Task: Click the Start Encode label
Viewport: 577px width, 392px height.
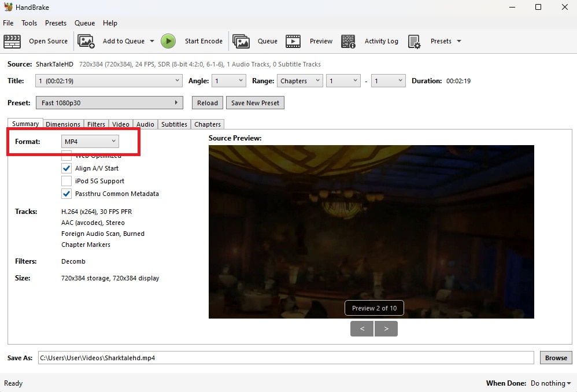Action: tap(204, 41)
